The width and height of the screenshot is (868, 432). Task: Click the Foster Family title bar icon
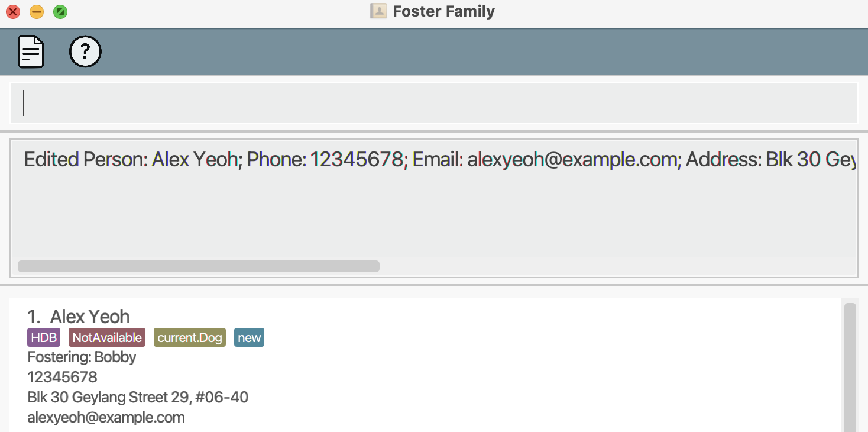[378, 11]
